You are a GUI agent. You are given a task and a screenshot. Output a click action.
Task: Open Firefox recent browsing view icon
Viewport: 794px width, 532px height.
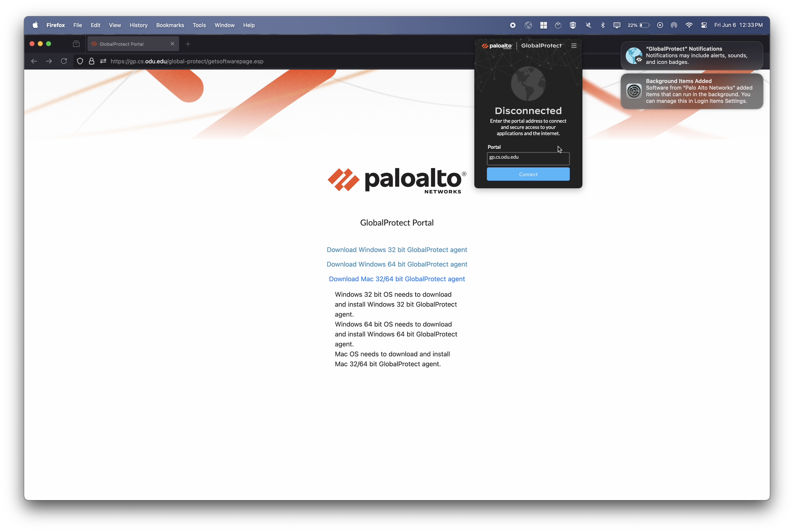(76, 44)
